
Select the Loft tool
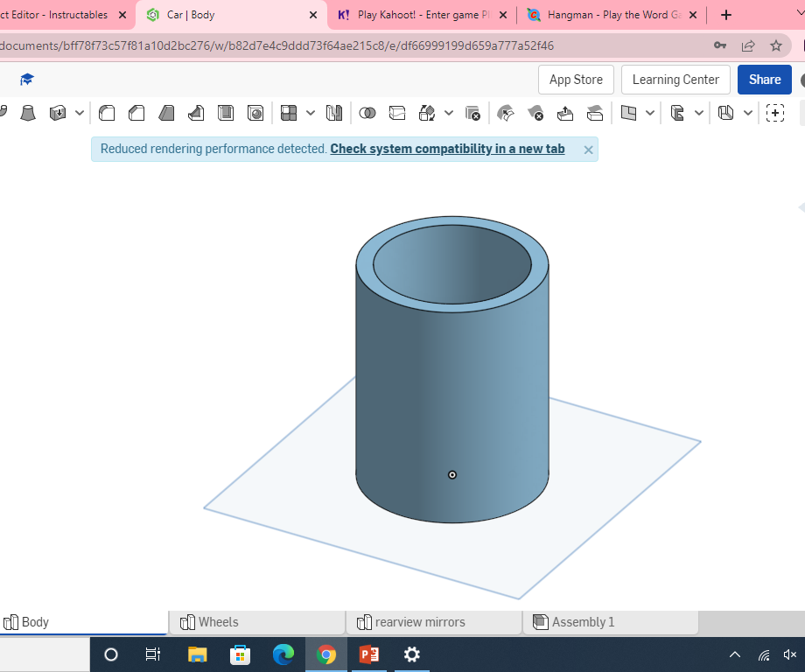pyautogui.click(x=28, y=113)
